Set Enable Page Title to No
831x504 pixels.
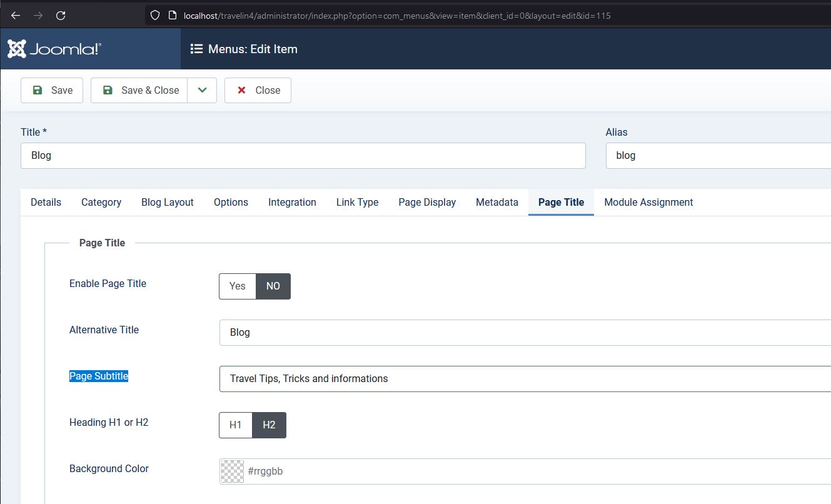(273, 286)
